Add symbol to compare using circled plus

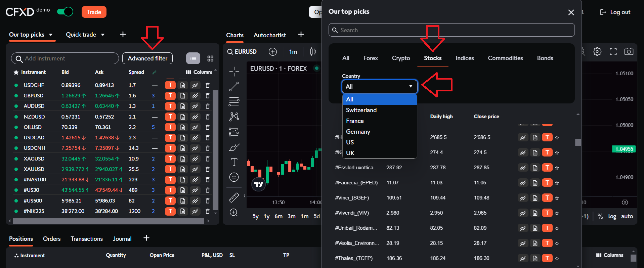(x=273, y=52)
